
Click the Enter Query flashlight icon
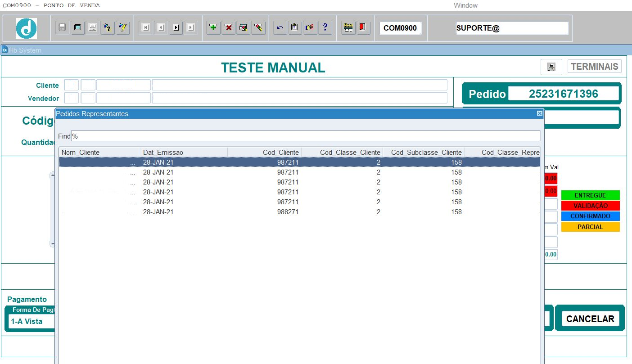pos(108,27)
